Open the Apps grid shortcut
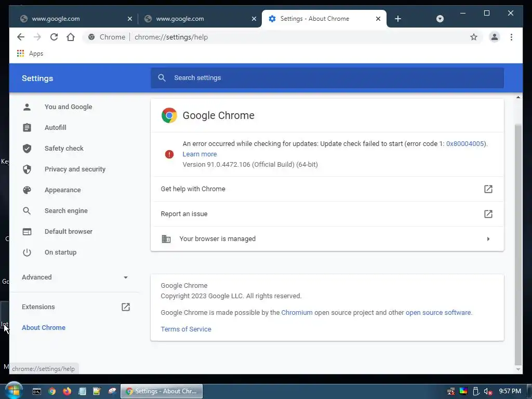This screenshot has width=532, height=399. coord(30,54)
